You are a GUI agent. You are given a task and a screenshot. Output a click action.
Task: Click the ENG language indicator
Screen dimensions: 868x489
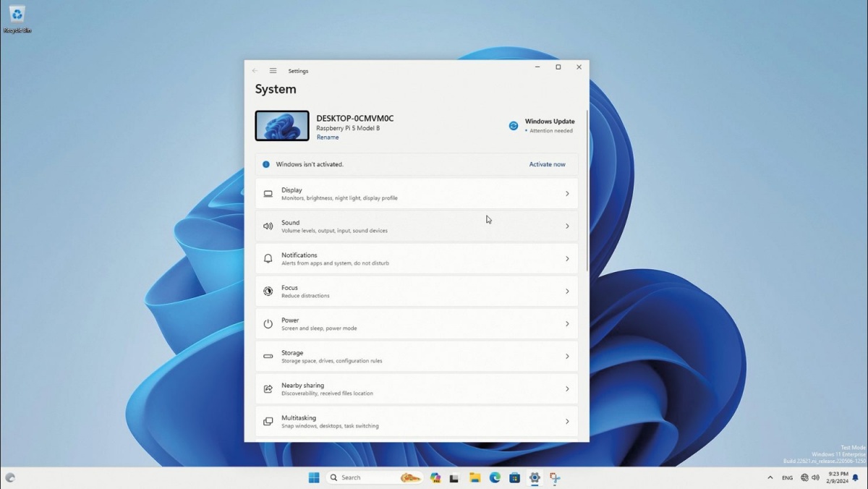click(787, 477)
